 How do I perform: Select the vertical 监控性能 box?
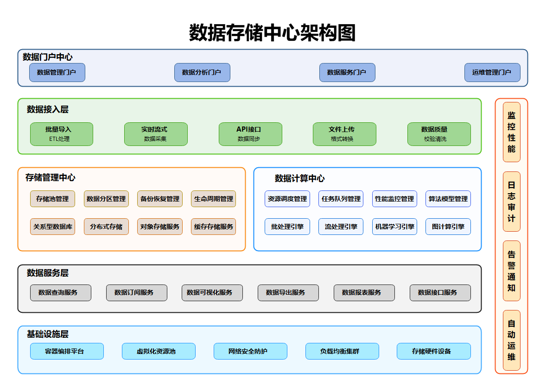pyautogui.click(x=512, y=132)
